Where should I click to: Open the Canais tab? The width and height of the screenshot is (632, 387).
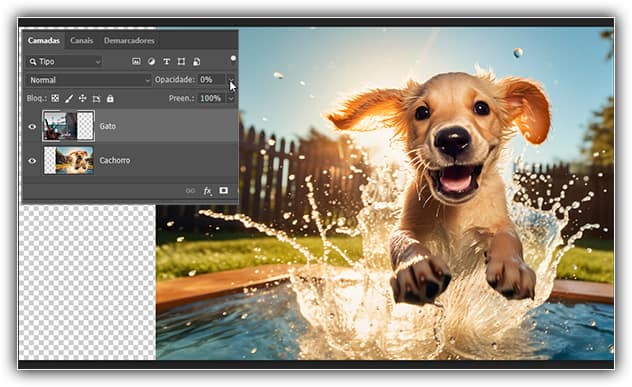pos(81,40)
